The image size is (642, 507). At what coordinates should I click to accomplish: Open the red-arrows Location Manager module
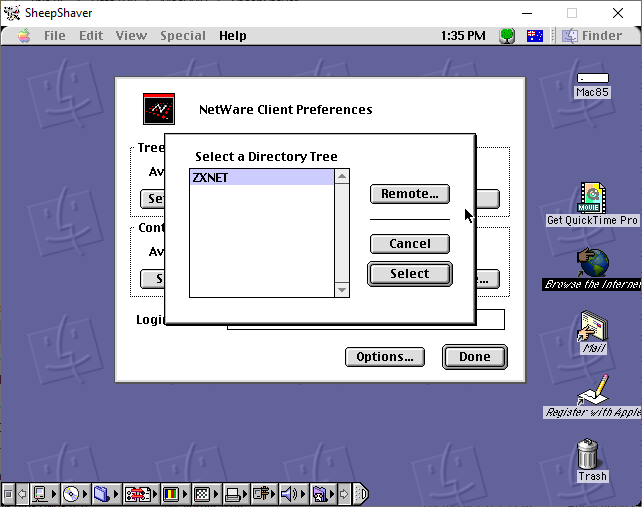pyautogui.click(x=141, y=494)
